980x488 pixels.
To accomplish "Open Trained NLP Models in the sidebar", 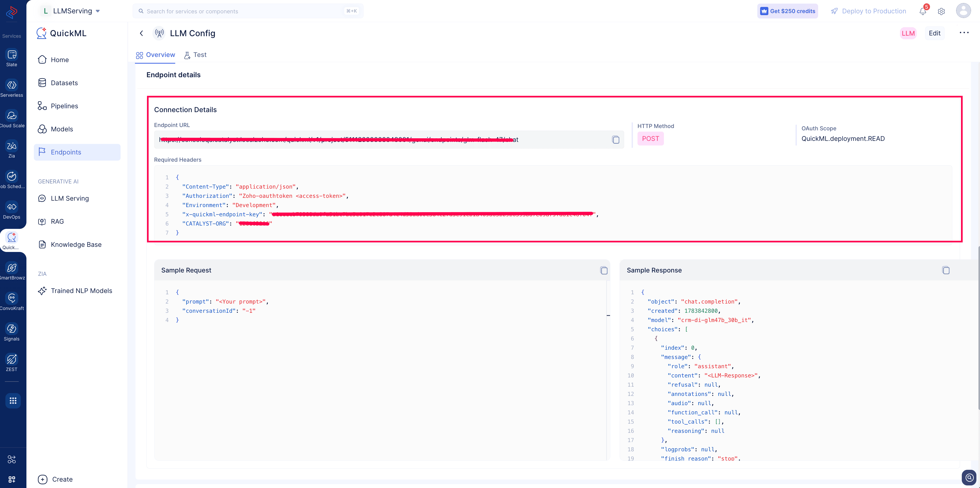I will (77, 291).
